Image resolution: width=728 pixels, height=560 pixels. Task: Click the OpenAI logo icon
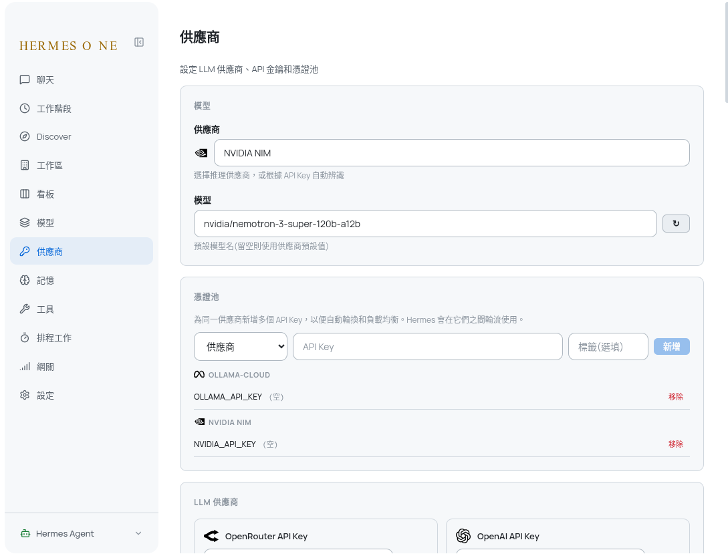(463, 536)
